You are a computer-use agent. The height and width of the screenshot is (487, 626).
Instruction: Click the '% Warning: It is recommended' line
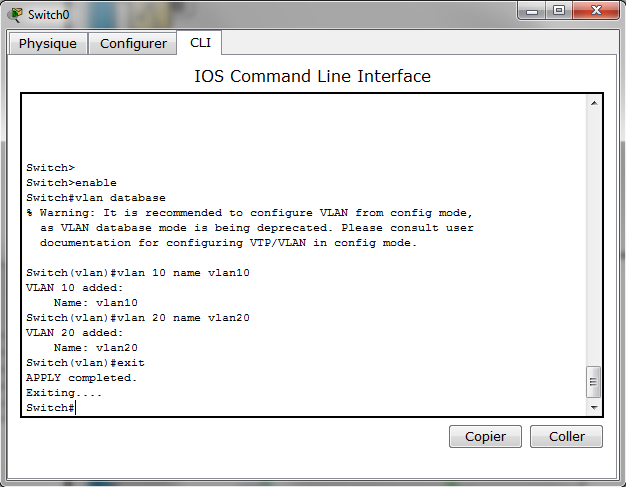(x=250, y=213)
